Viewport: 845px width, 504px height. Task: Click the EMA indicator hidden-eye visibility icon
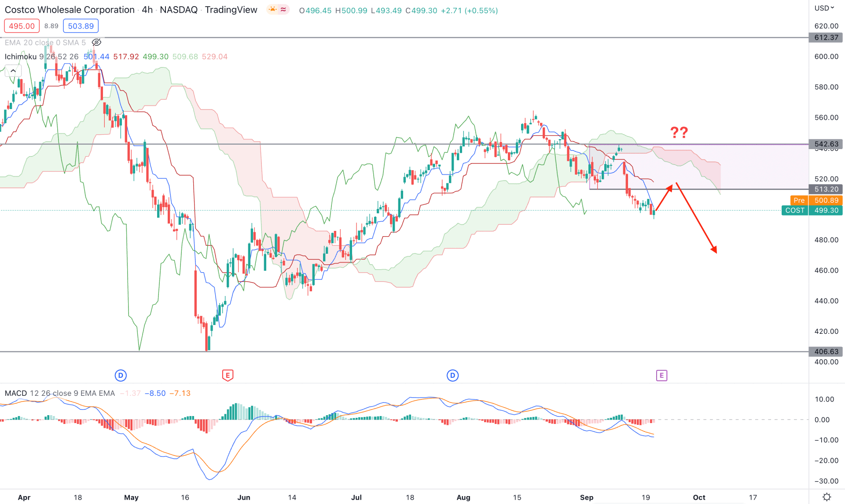point(96,42)
